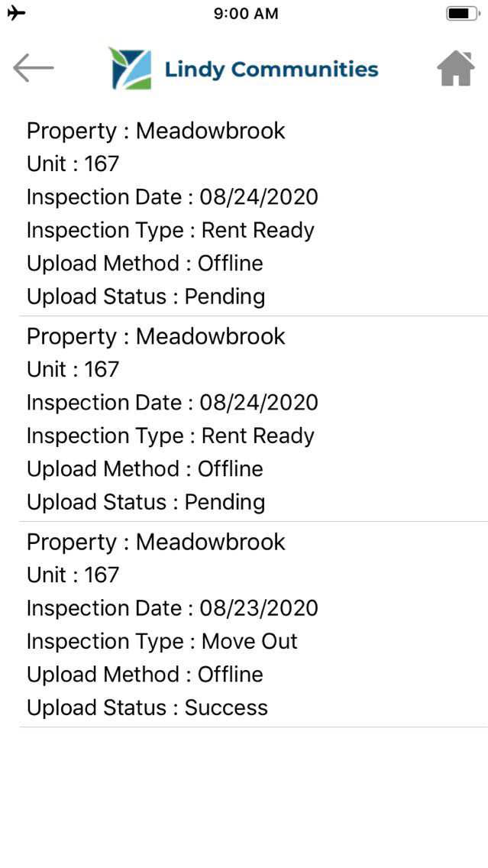This screenshot has width=488, height=868.
Task: Click the Lindy Communities title text
Action: [x=271, y=70]
